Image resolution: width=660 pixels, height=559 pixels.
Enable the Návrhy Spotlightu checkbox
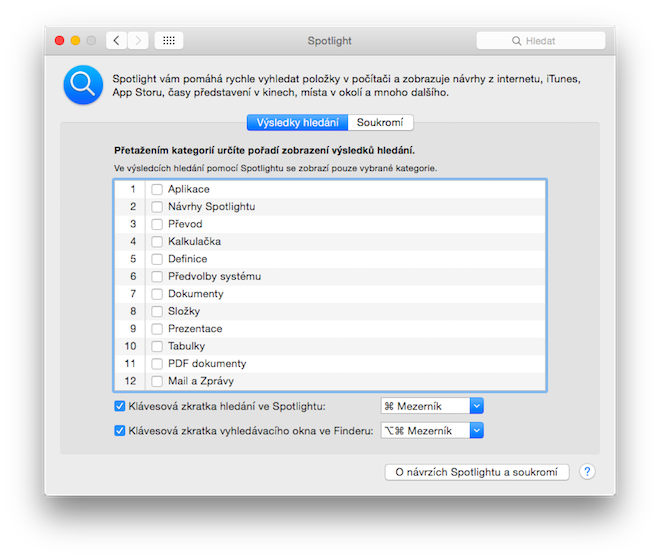[x=157, y=207]
